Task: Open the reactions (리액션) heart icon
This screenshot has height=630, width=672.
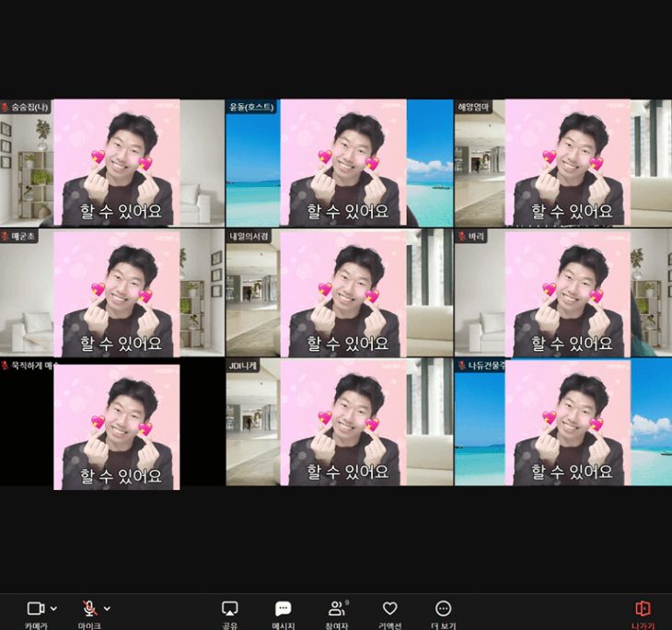Action: click(389, 609)
